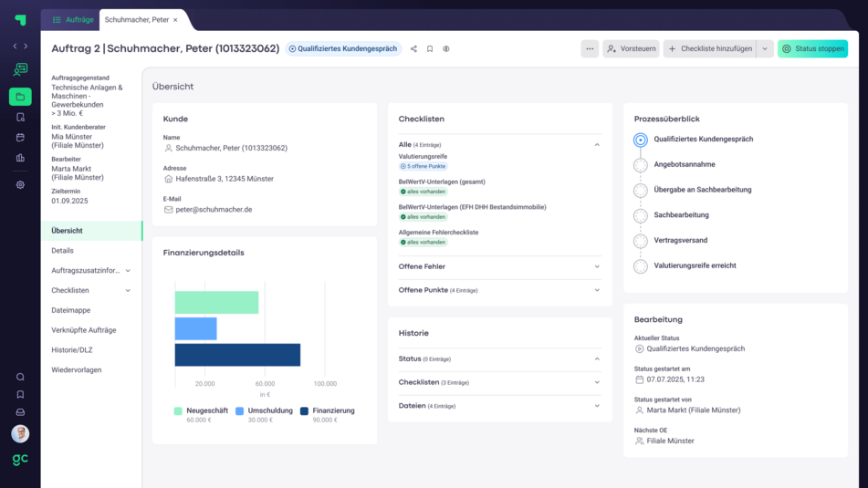
Task: Open the calendar icon in left sidebar
Action: point(20,138)
